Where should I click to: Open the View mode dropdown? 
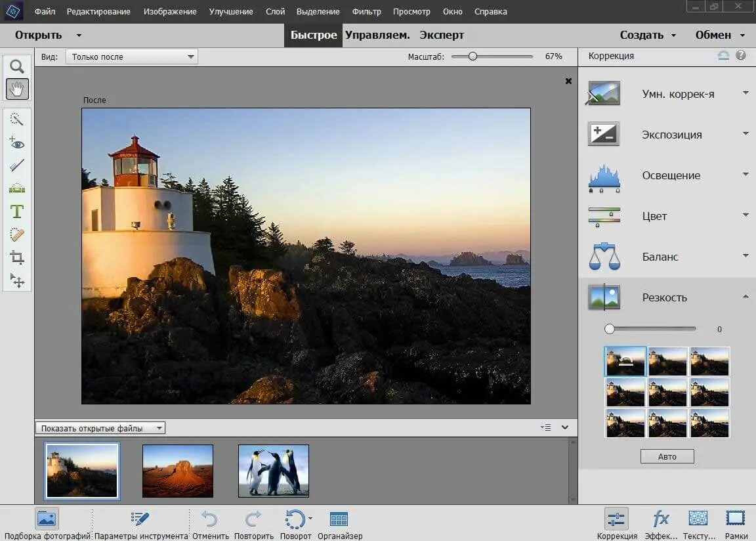(x=131, y=56)
